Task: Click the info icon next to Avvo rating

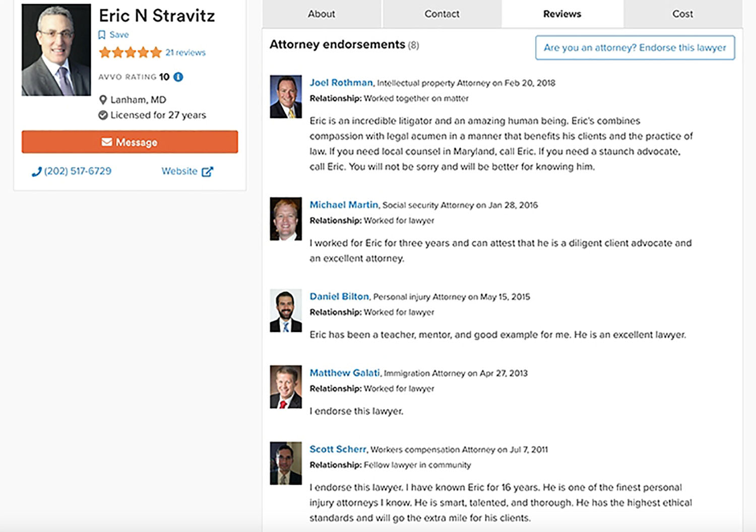Action: pos(179,77)
